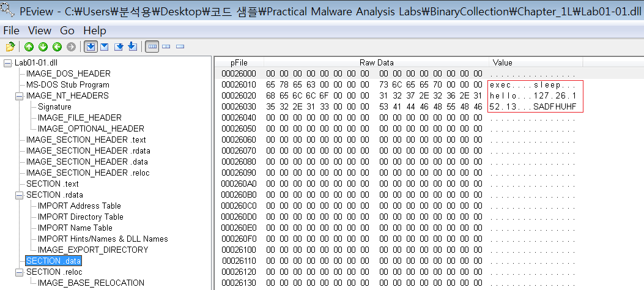Screen dimensions: 644x290
Task: Go back with the green left arrow
Action: [x=57, y=47]
